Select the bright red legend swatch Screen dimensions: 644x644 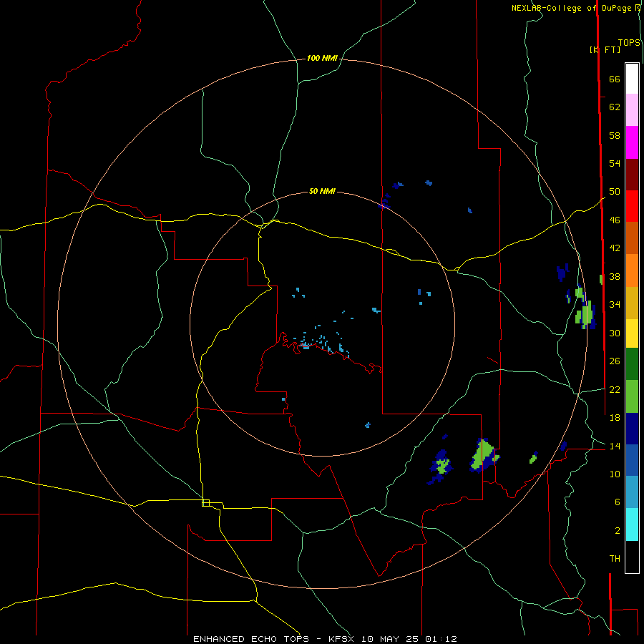click(x=632, y=206)
